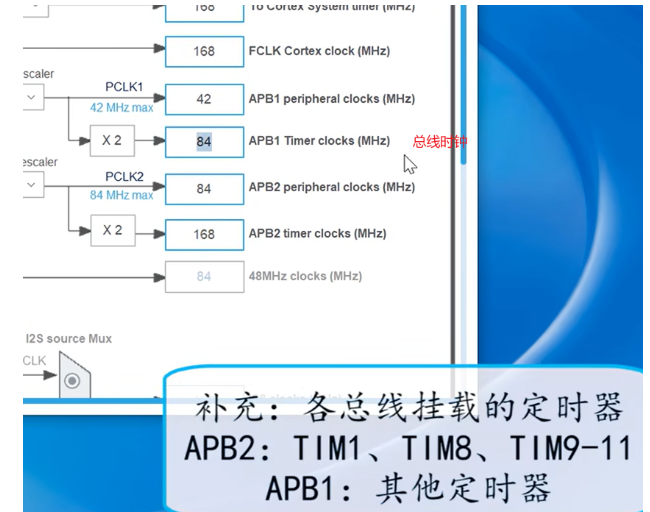Click the X 2 multiplier for APB1 timer
This screenshot has width=650, height=512.
pos(112,141)
